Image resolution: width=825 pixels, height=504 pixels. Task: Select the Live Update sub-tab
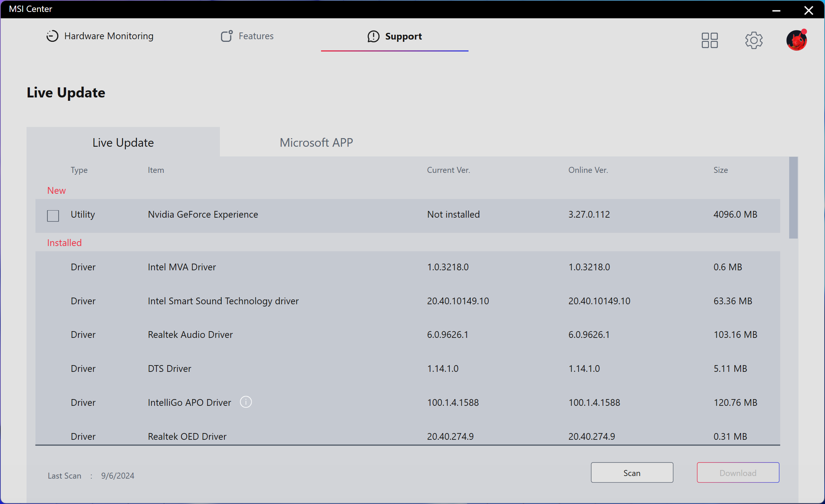tap(123, 143)
